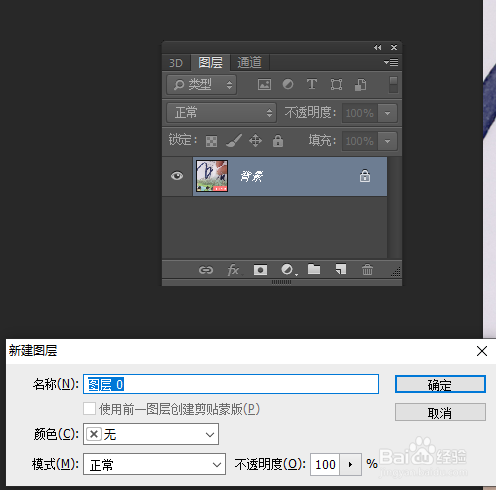Open the fx layer style menu

tap(233, 270)
